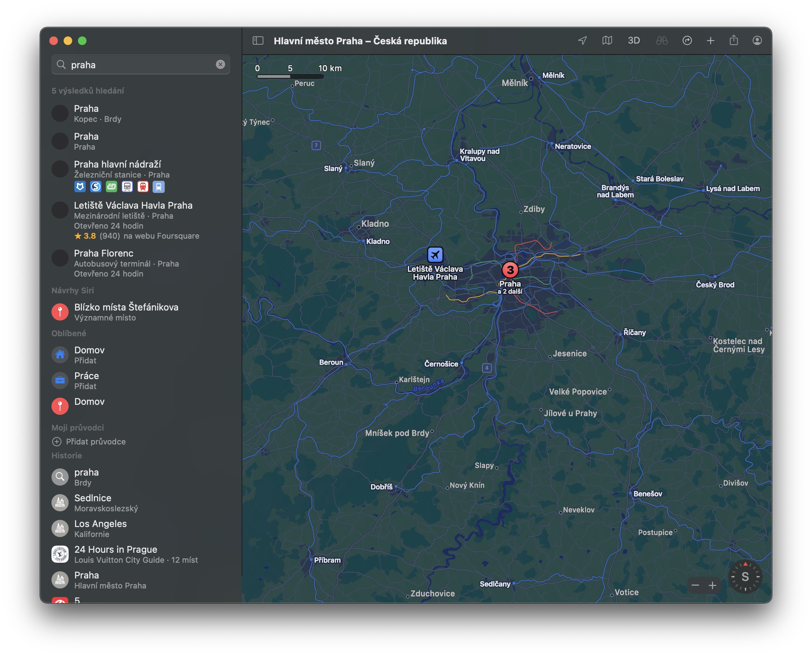Image resolution: width=812 pixels, height=656 pixels.
Task: Click the current location arrow icon
Action: (x=582, y=40)
